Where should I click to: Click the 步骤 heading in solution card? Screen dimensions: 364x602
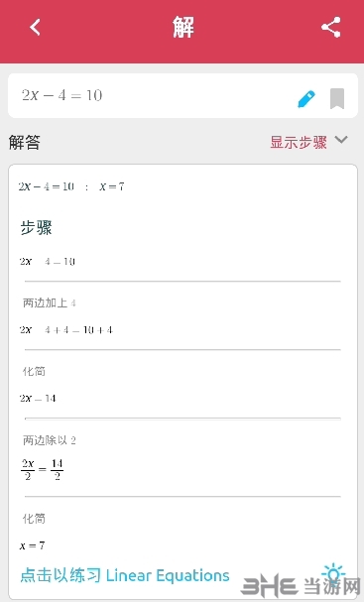pos(36,227)
